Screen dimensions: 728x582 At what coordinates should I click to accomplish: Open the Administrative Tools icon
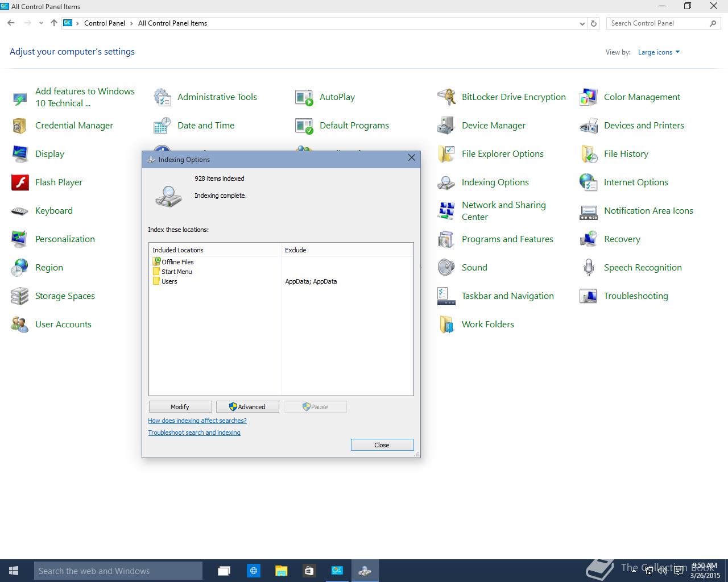(x=162, y=97)
